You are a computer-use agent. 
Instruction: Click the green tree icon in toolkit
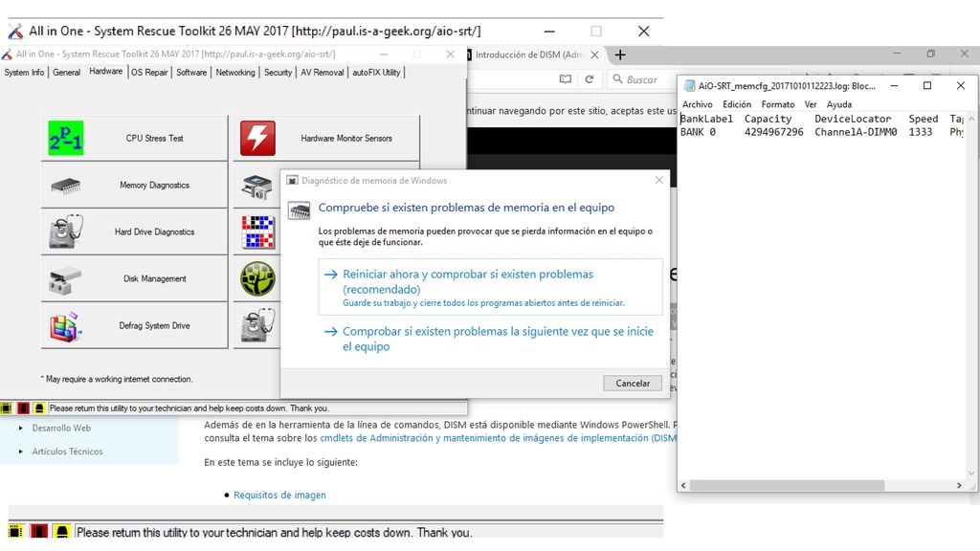[257, 278]
